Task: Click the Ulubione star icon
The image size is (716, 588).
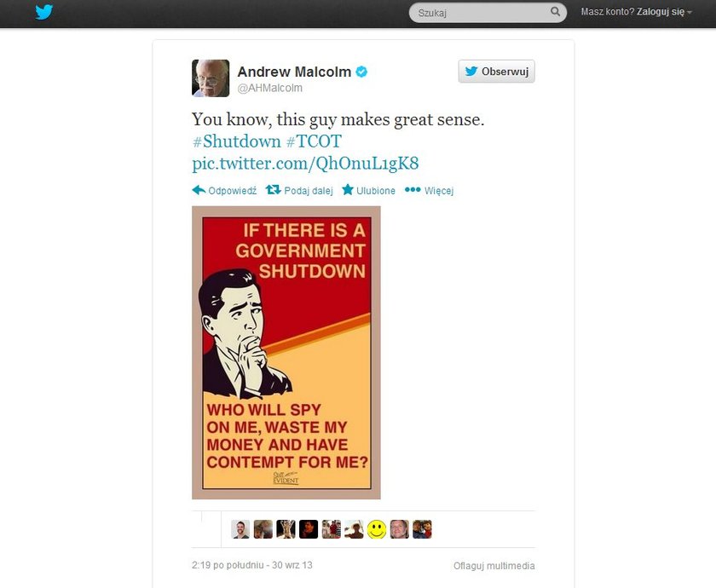Action: pos(348,189)
